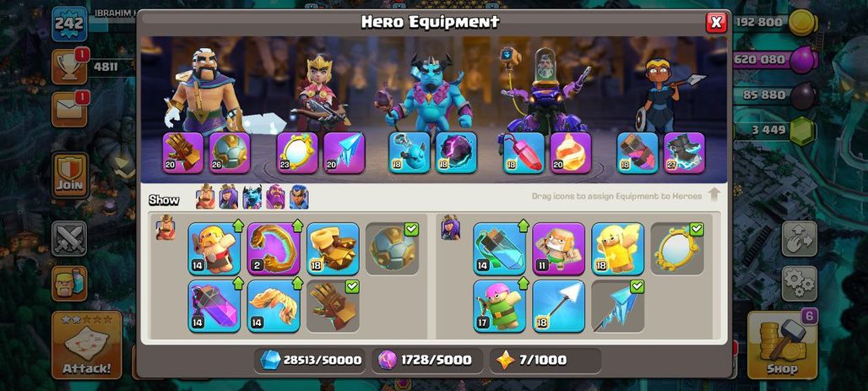Open the Shop button
Image resolution: width=868 pixels, height=391 pixels.
pos(782,345)
